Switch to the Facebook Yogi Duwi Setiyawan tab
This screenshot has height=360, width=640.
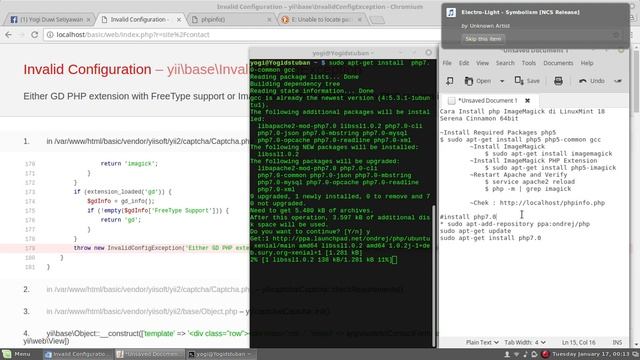coord(50,19)
